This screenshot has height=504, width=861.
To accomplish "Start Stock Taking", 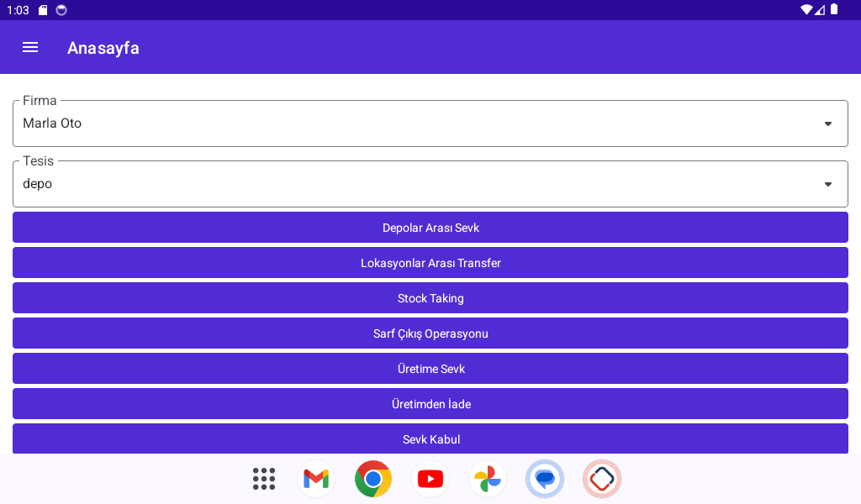I will [430, 298].
